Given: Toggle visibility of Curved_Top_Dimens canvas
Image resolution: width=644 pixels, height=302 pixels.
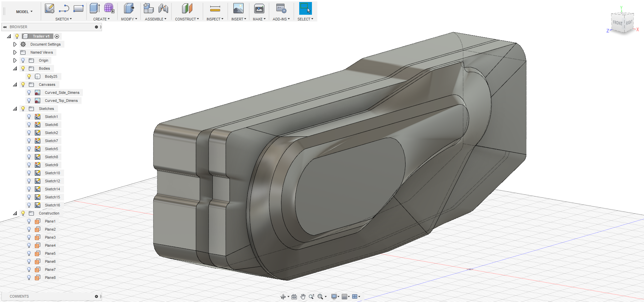Looking at the screenshot, I should (x=29, y=101).
